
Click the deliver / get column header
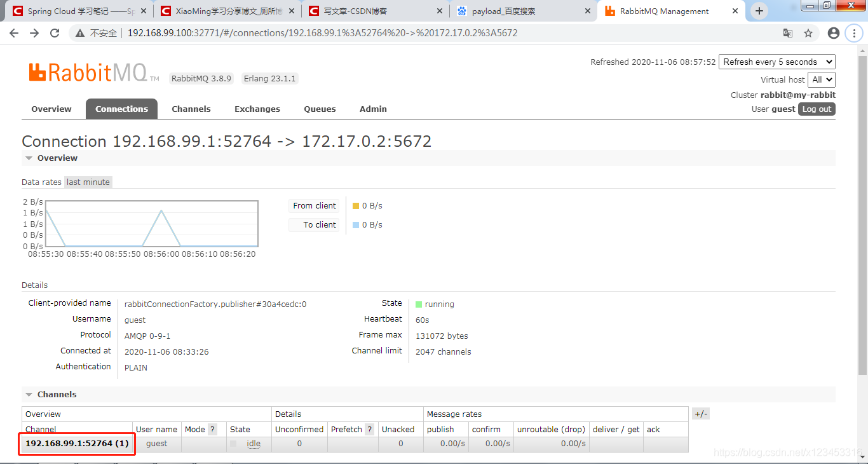(x=616, y=429)
